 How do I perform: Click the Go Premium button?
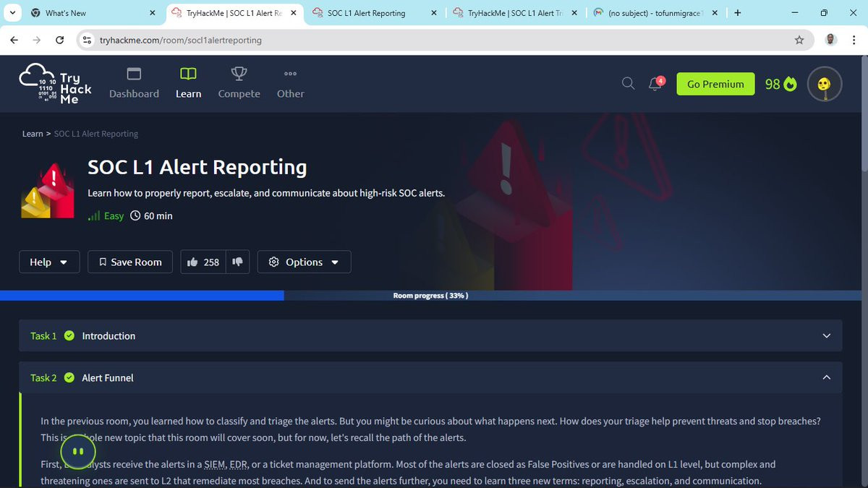pyautogui.click(x=715, y=84)
